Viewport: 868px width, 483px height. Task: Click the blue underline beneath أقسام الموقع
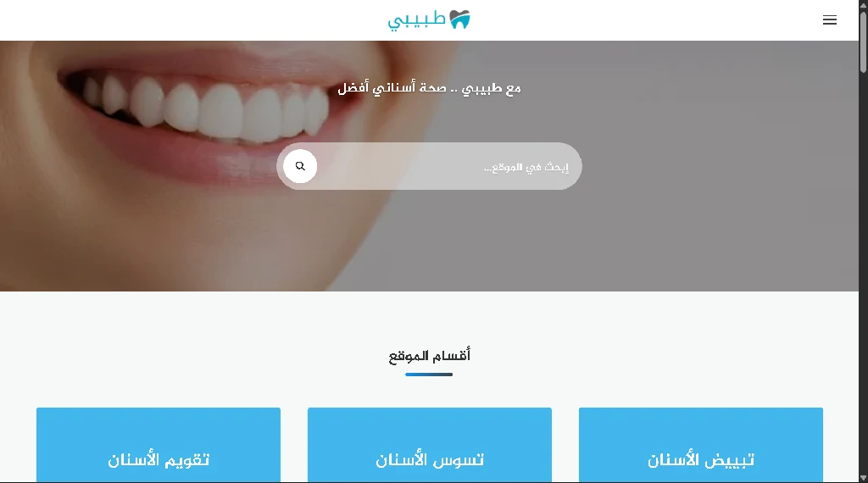pyautogui.click(x=429, y=375)
